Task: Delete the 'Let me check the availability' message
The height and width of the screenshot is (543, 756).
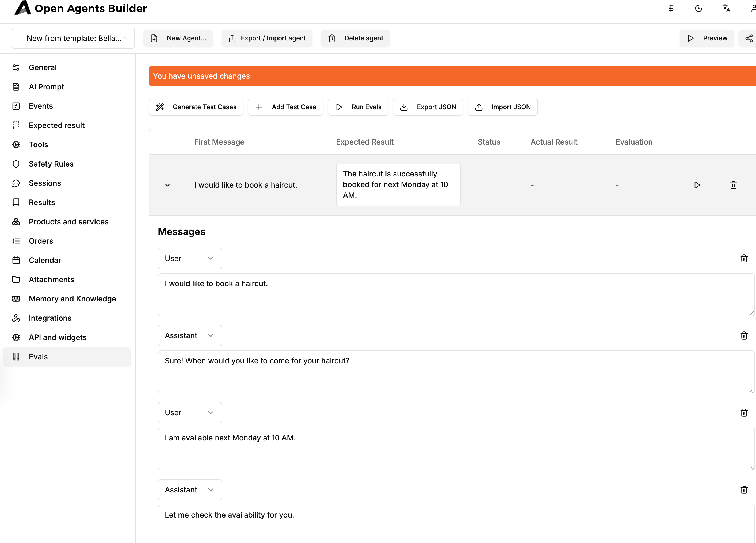Action: pyautogui.click(x=744, y=490)
